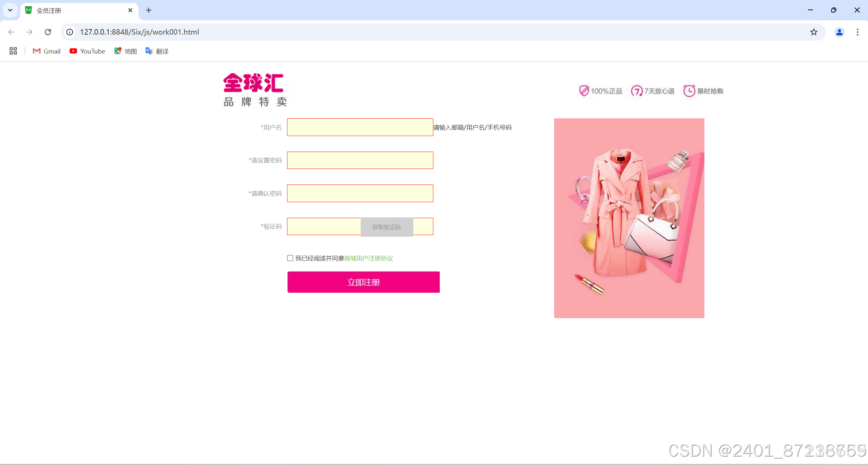Screen dimensions: 868x465
Task: Click the 立即注册 button
Action: [x=363, y=282]
